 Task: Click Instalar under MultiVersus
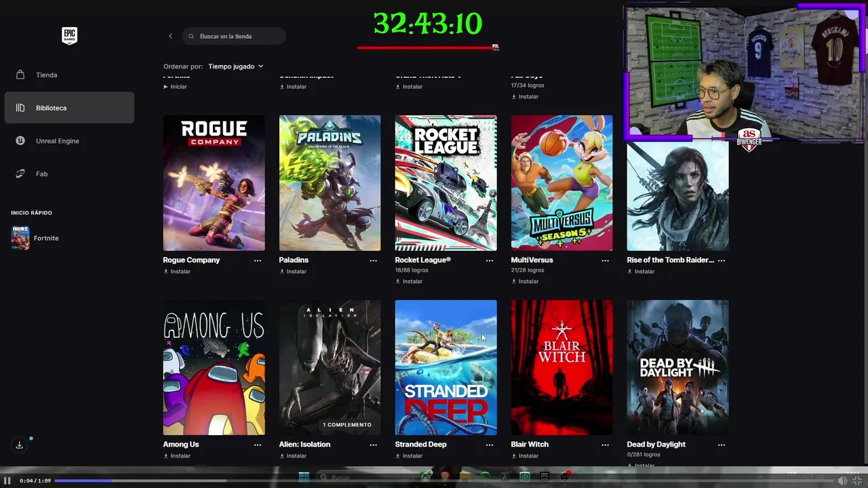(525, 281)
